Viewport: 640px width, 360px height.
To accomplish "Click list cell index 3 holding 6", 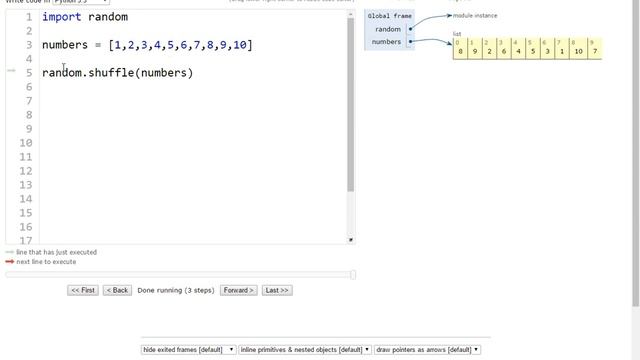I will (x=504, y=49).
